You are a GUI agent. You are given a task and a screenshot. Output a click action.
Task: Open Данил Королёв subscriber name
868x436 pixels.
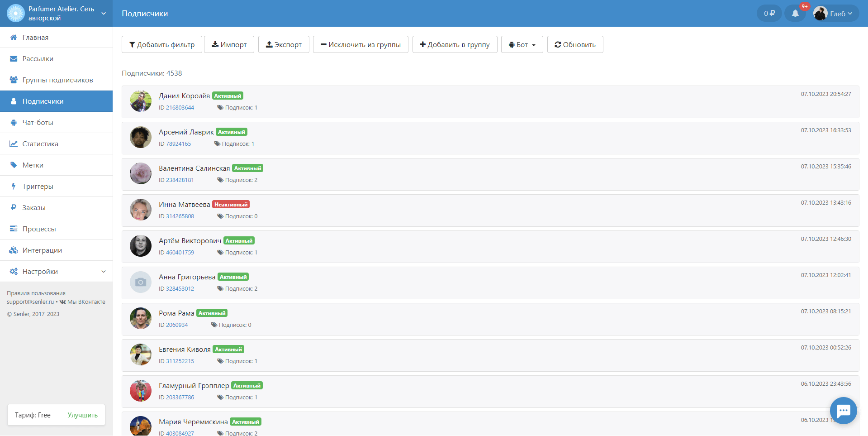(184, 96)
